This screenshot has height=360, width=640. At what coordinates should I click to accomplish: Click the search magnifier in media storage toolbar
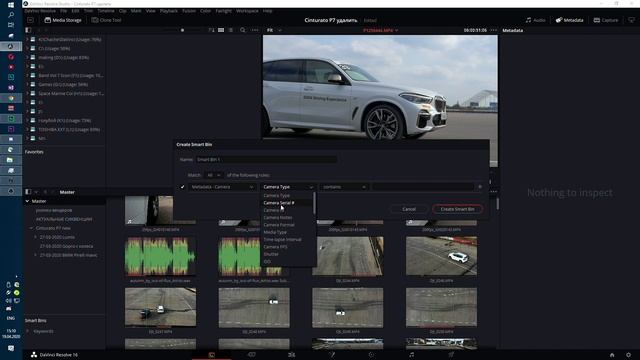coord(243,30)
